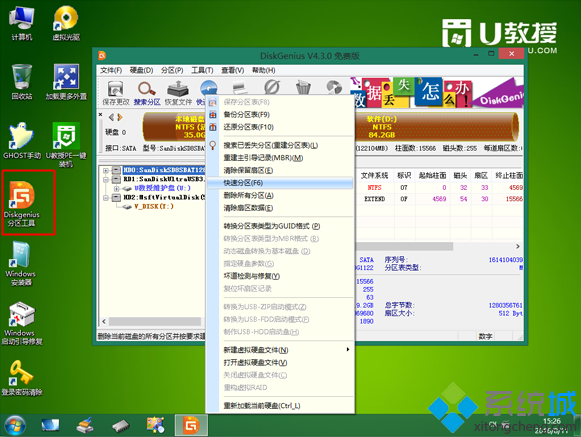Click the 起始柱面 column header
Screen dimensions: 581x437
click(x=432, y=175)
